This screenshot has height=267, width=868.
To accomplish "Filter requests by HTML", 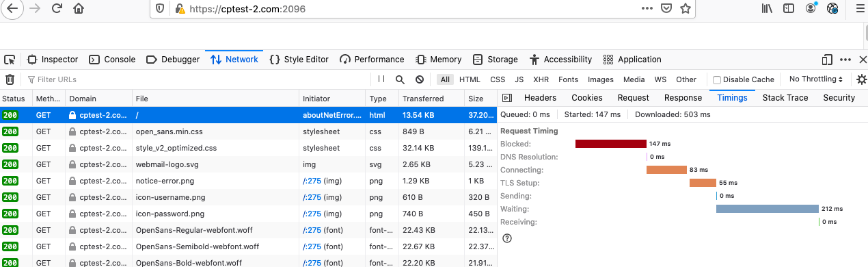I will coord(470,79).
